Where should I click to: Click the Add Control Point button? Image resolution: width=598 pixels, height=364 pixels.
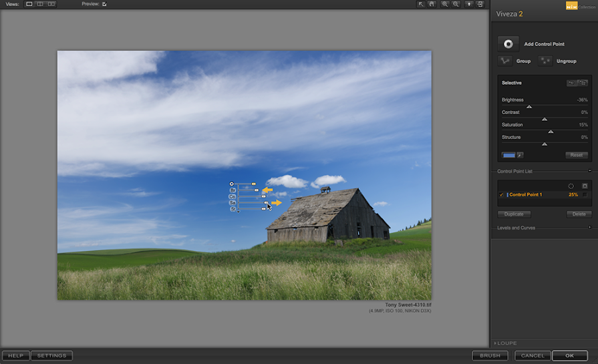(508, 44)
